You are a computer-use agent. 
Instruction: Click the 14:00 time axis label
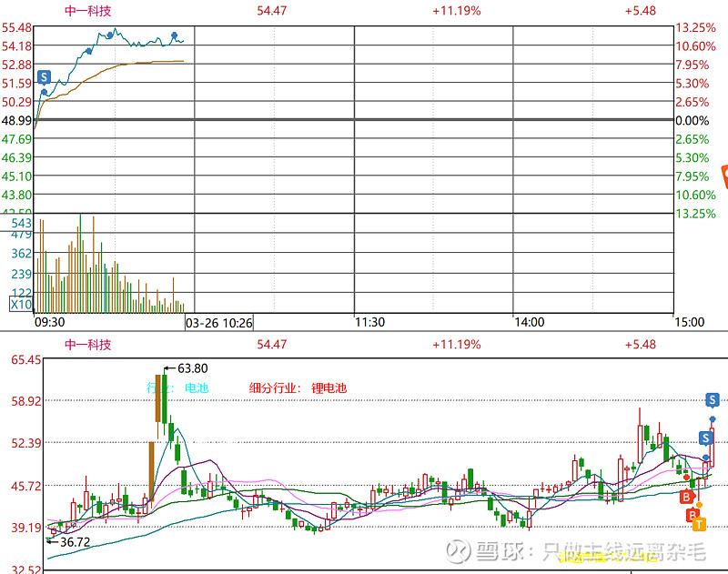click(x=530, y=322)
